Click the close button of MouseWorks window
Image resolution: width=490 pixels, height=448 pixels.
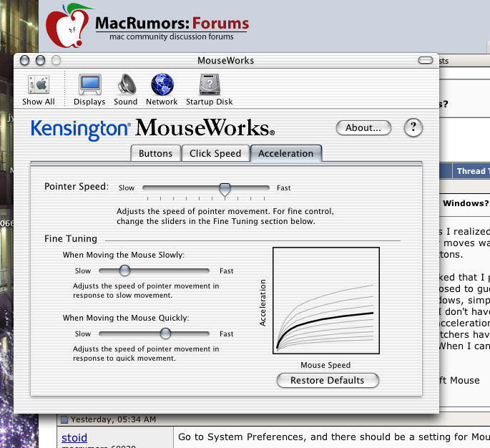point(25,60)
